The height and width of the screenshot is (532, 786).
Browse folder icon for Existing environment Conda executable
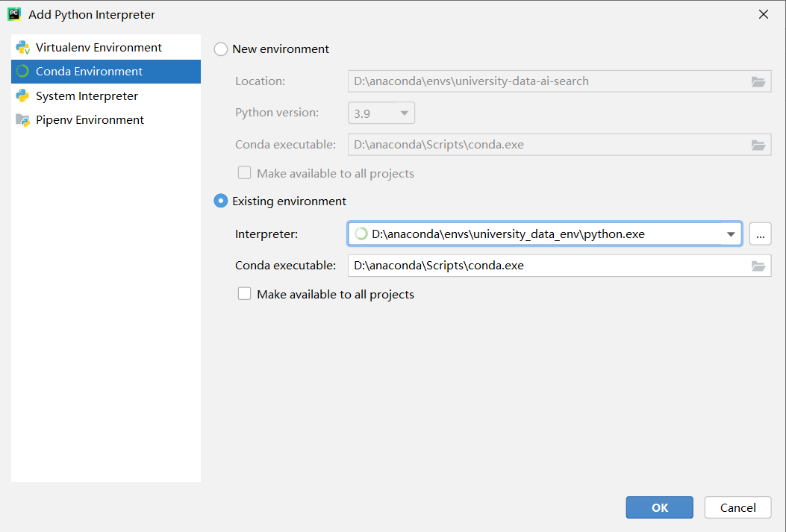pyautogui.click(x=758, y=266)
